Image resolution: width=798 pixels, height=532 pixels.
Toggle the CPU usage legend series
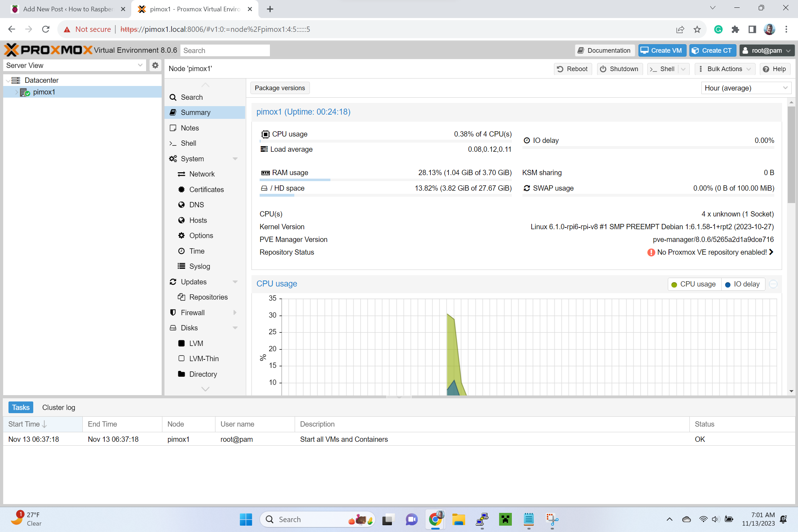[x=694, y=284]
